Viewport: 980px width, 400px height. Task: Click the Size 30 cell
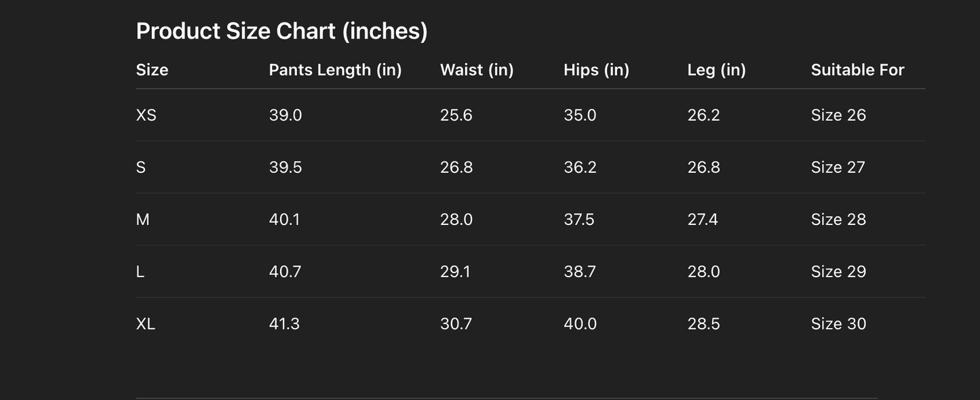click(838, 324)
